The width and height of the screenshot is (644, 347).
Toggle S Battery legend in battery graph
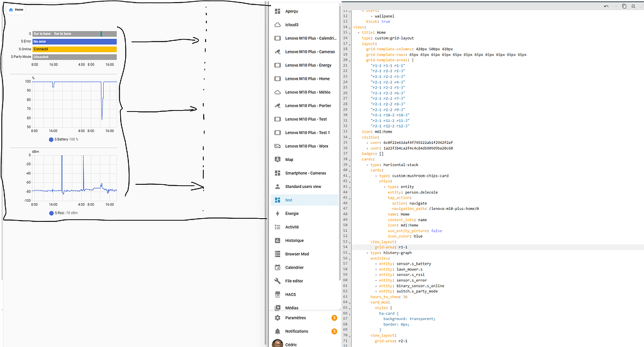coord(64,140)
